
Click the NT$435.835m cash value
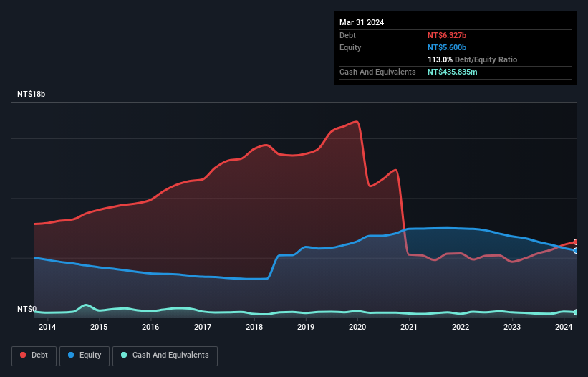pyautogui.click(x=452, y=72)
